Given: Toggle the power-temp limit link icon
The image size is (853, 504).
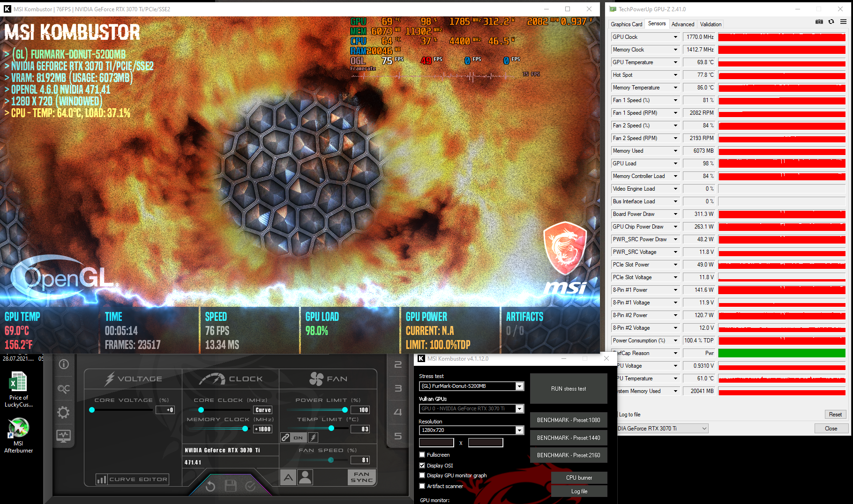Looking at the screenshot, I should 285,437.
